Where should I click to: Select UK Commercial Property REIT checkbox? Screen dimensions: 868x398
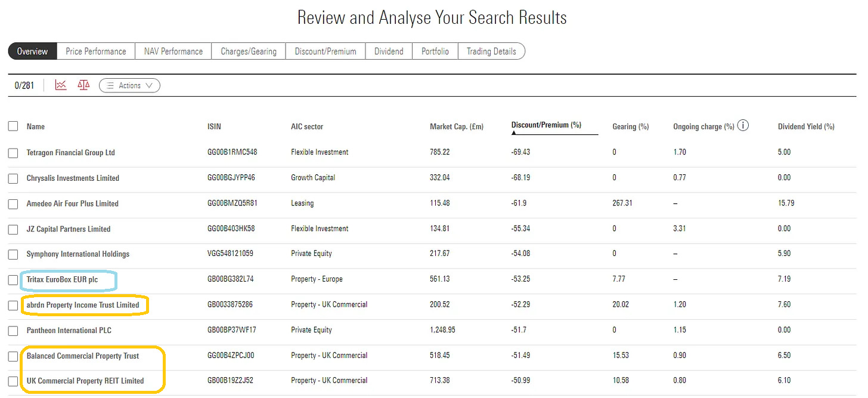click(x=13, y=381)
